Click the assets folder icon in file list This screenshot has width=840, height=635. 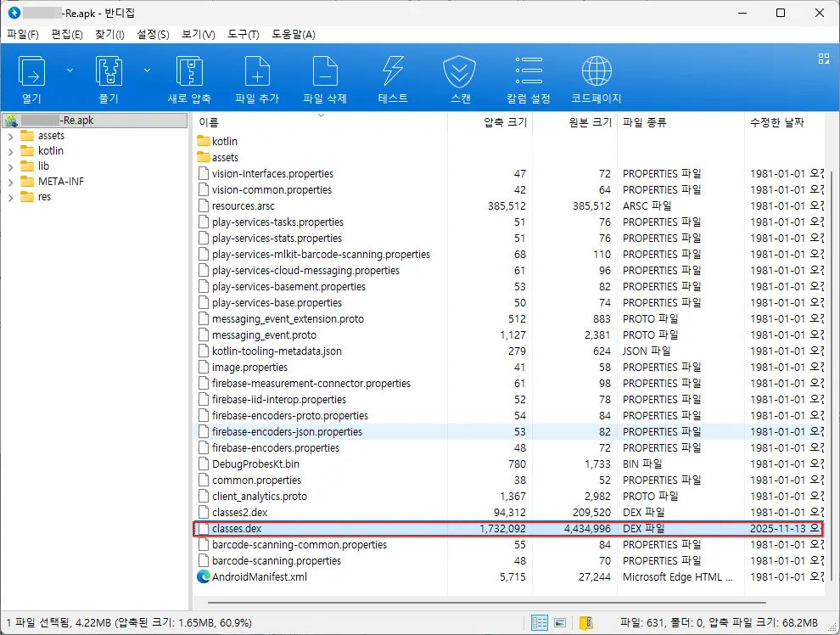203,157
